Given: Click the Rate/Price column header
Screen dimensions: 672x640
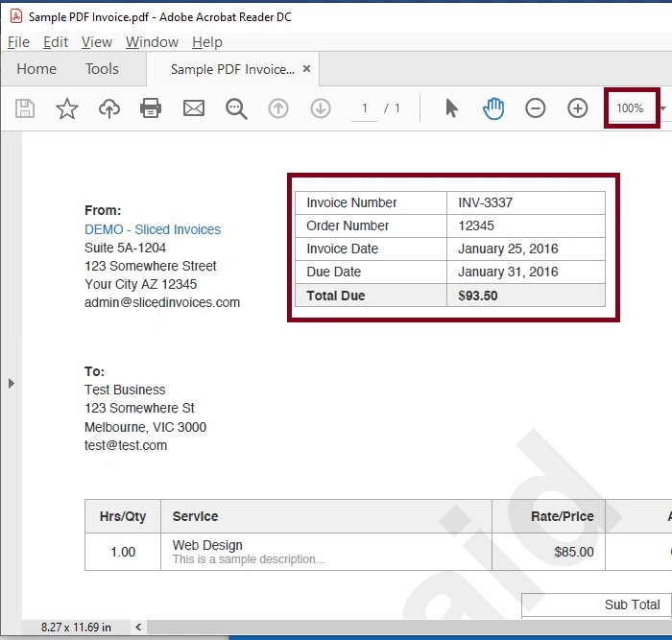Looking at the screenshot, I should (x=548, y=516).
